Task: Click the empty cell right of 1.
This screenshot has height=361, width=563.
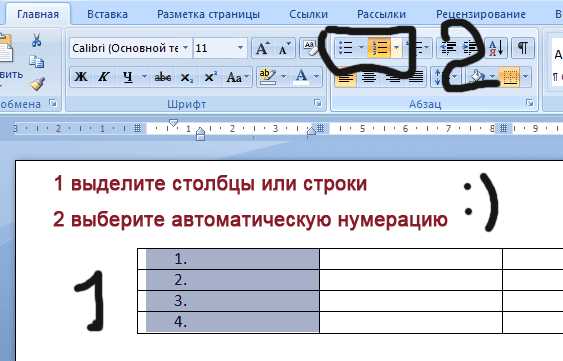Action: coord(411,259)
